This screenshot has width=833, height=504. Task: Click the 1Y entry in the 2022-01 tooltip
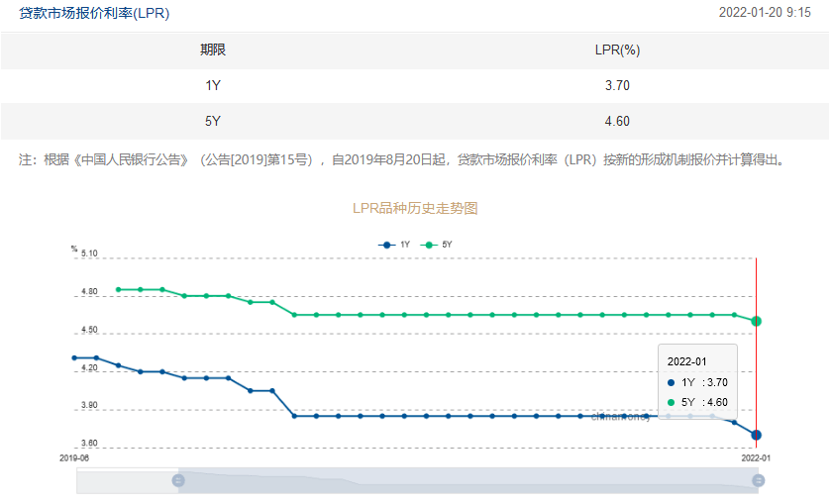[697, 382]
